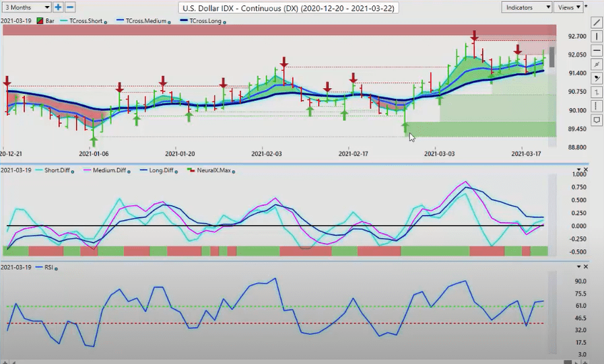
Task: Expand RSI pane options arrow
Action: [x=578, y=266]
